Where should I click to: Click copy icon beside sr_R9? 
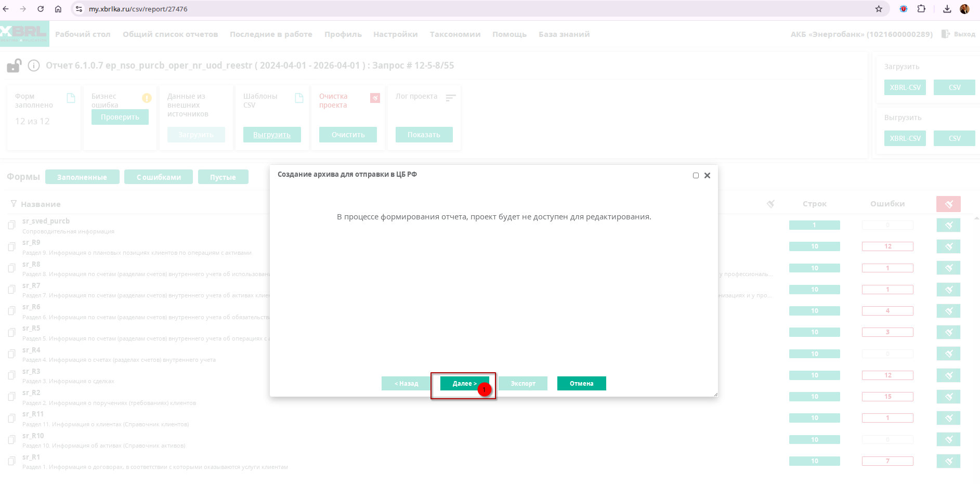(11, 246)
